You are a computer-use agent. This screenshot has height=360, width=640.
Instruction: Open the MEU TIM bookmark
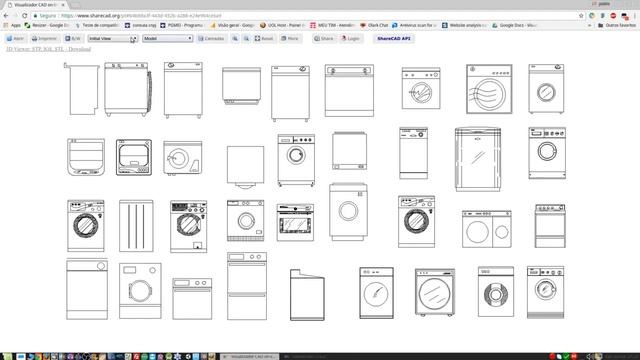pyautogui.click(x=333, y=25)
